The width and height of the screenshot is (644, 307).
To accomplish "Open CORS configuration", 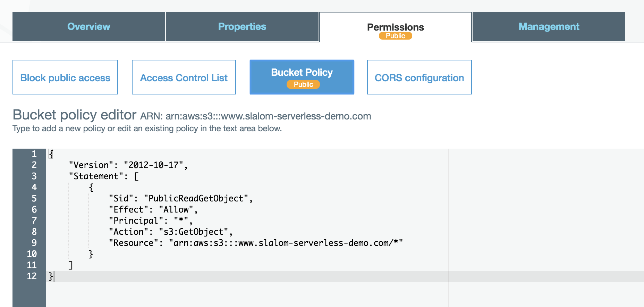I will 419,77.
